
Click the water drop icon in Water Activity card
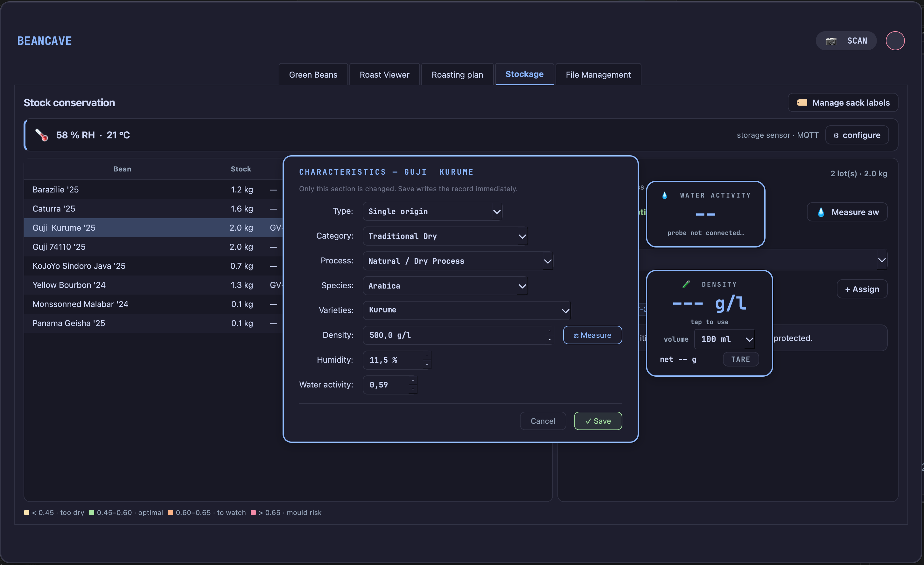(664, 195)
